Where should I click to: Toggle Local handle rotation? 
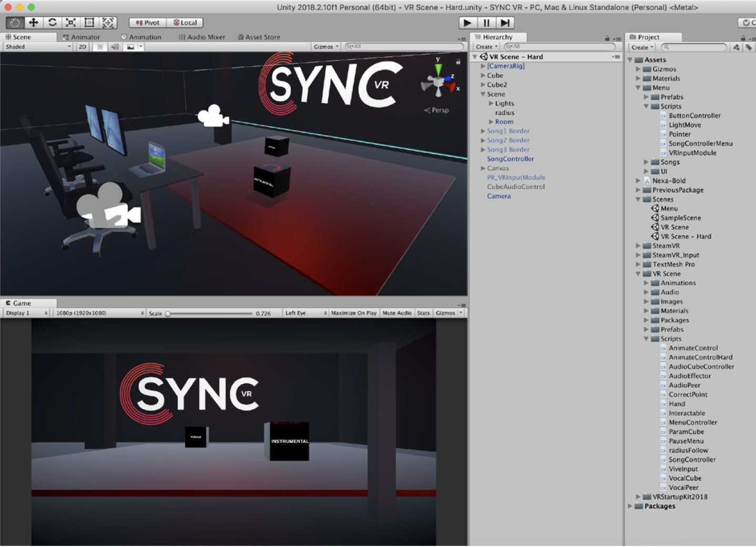tap(185, 23)
